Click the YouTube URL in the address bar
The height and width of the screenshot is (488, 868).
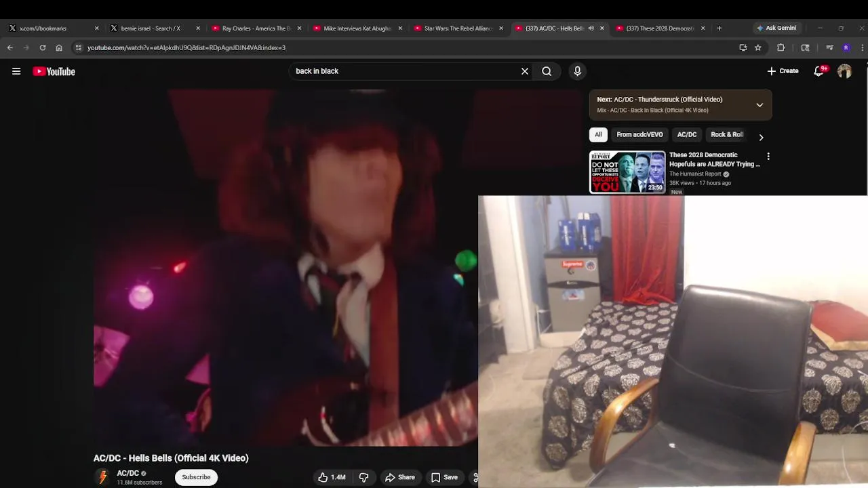[186, 47]
